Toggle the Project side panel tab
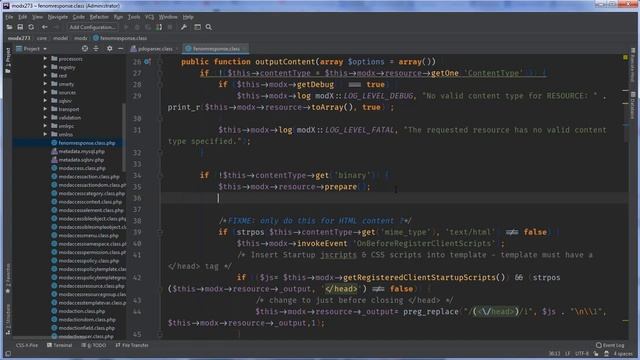Image resolution: width=640 pixels, height=360 pixels. tap(8, 60)
